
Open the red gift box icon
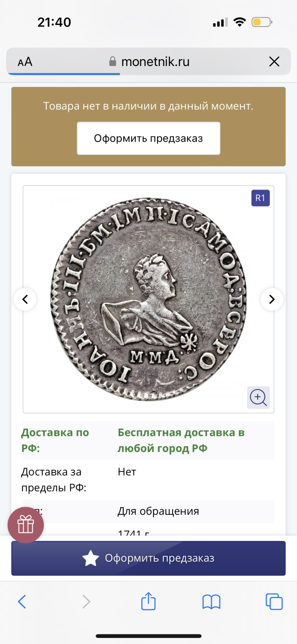coord(26,525)
